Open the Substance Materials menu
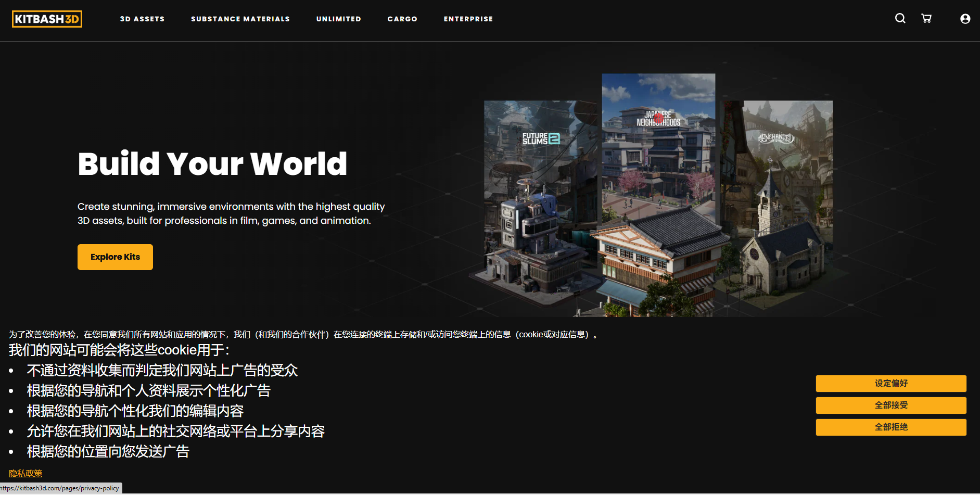 [240, 19]
